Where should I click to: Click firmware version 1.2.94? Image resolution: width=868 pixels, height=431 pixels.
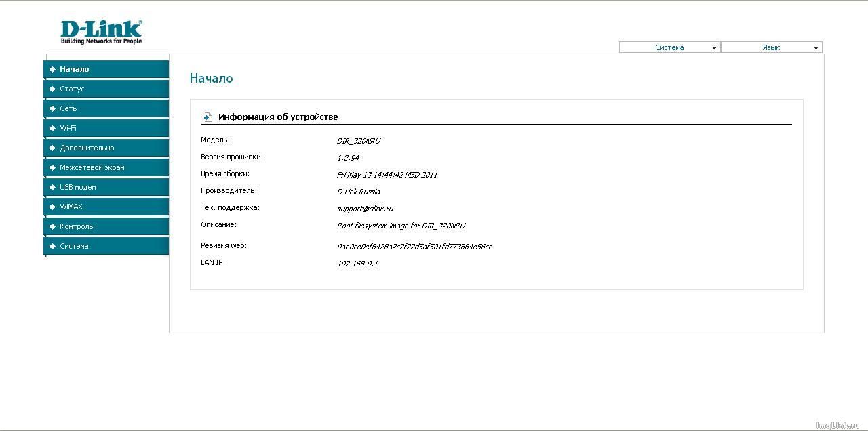click(x=348, y=158)
